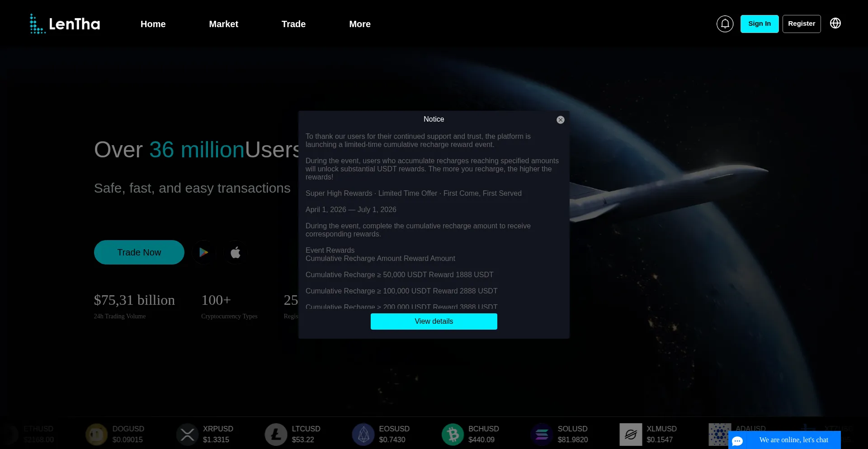
Task: Click the '100+' cryptocurrency types figure
Action: [x=216, y=300]
